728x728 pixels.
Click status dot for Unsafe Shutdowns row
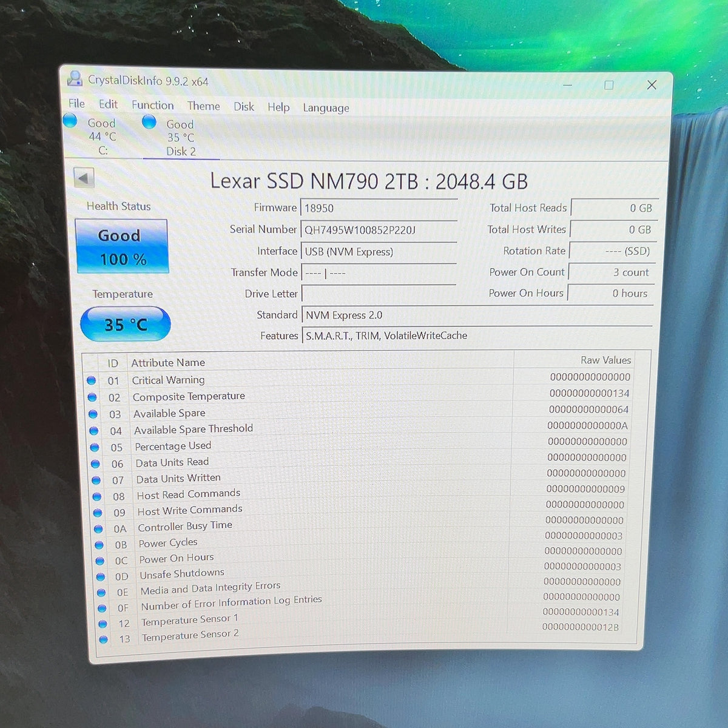coord(101,576)
